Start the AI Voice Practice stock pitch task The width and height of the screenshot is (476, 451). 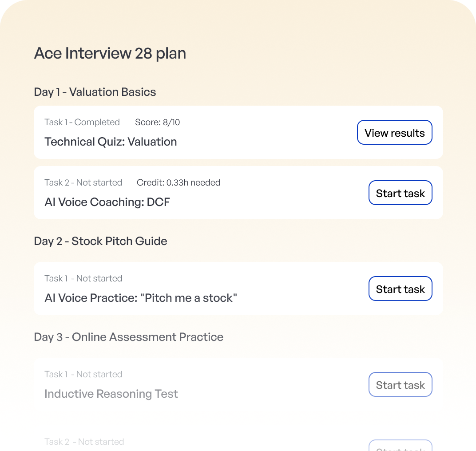coord(400,289)
